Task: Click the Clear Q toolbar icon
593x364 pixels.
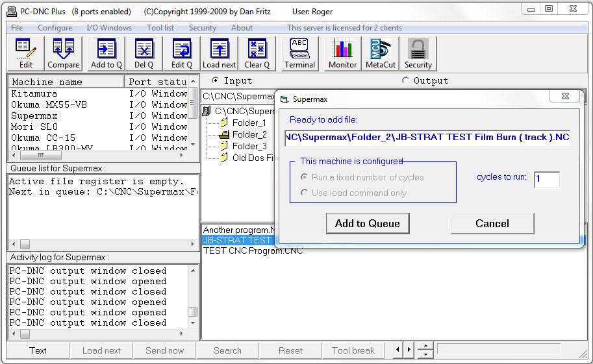Action: point(257,54)
